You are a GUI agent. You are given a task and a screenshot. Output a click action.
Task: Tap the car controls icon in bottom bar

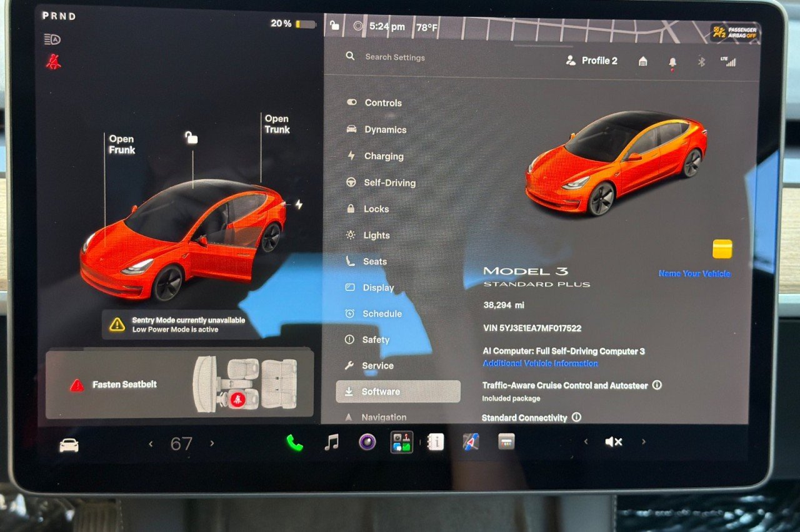[x=69, y=445]
